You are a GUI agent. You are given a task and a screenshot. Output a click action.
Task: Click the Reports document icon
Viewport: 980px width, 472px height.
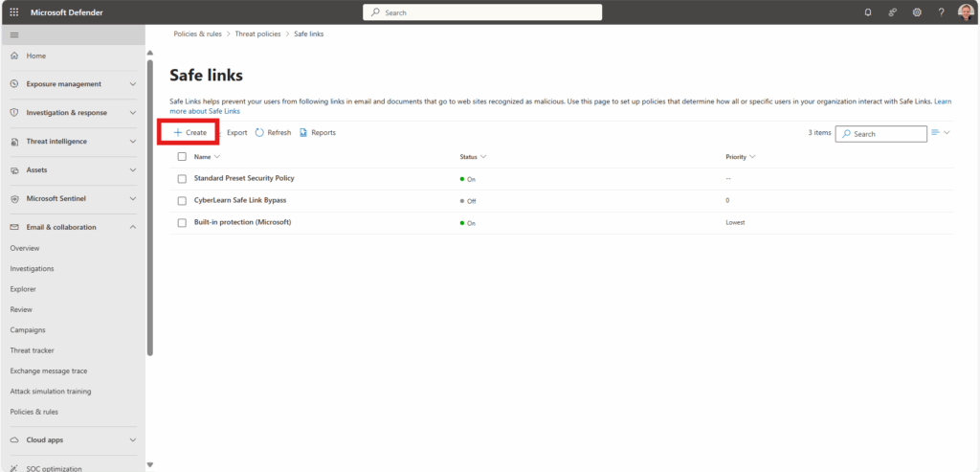(x=303, y=132)
